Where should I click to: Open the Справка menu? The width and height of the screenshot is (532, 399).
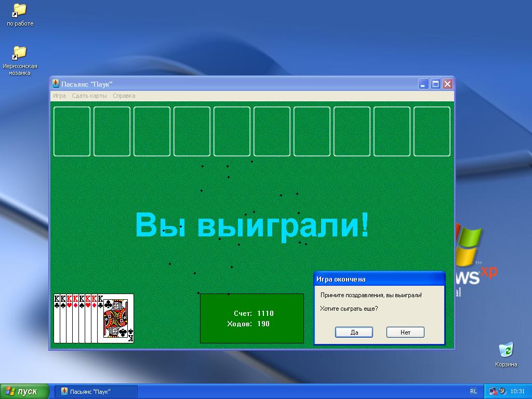coord(124,96)
